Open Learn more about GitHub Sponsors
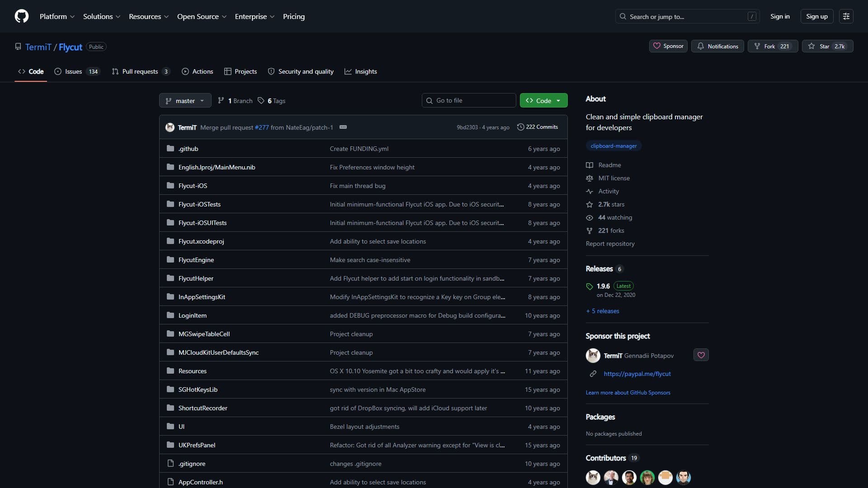The image size is (868, 488). tap(628, 393)
